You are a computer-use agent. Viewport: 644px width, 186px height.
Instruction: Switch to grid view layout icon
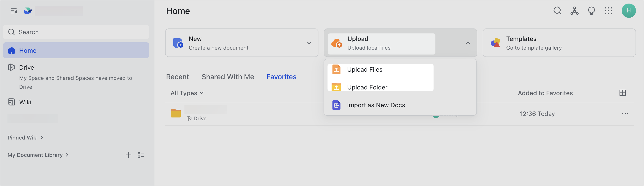pos(622,93)
